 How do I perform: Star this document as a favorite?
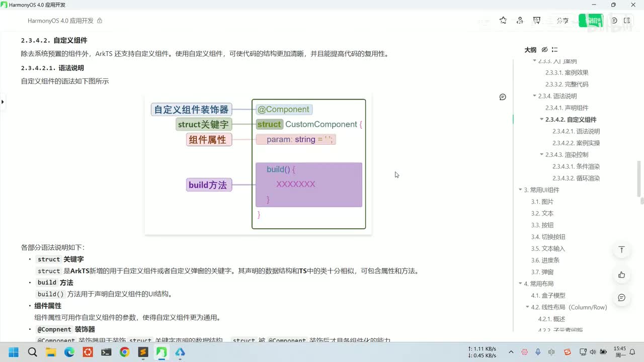[x=503, y=21]
